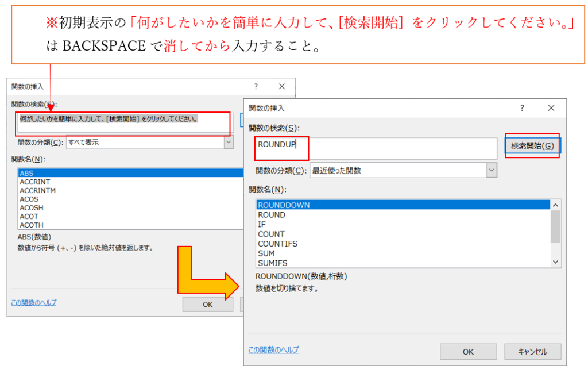Choose the IF function from the list
Viewport: 588px width, 373px height.
(262, 225)
